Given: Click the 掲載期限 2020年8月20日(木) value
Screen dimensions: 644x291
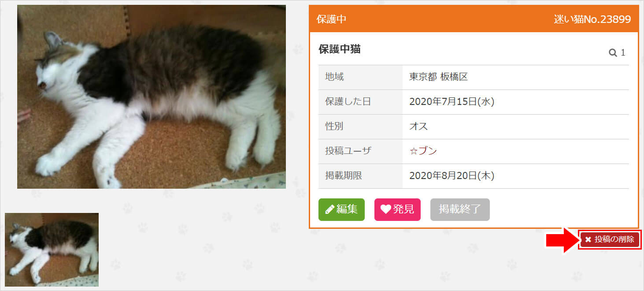Looking at the screenshot, I should 452,176.
